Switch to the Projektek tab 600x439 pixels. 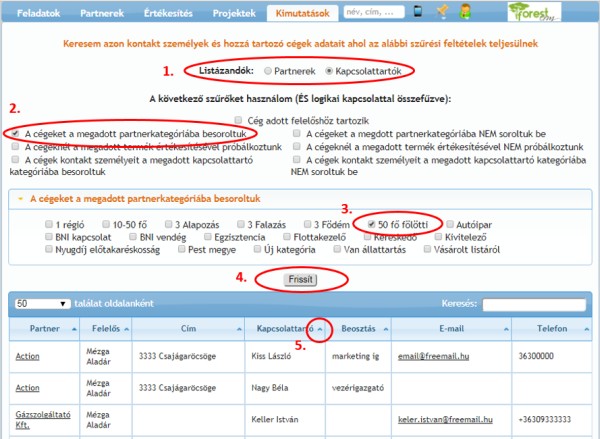coord(233,12)
